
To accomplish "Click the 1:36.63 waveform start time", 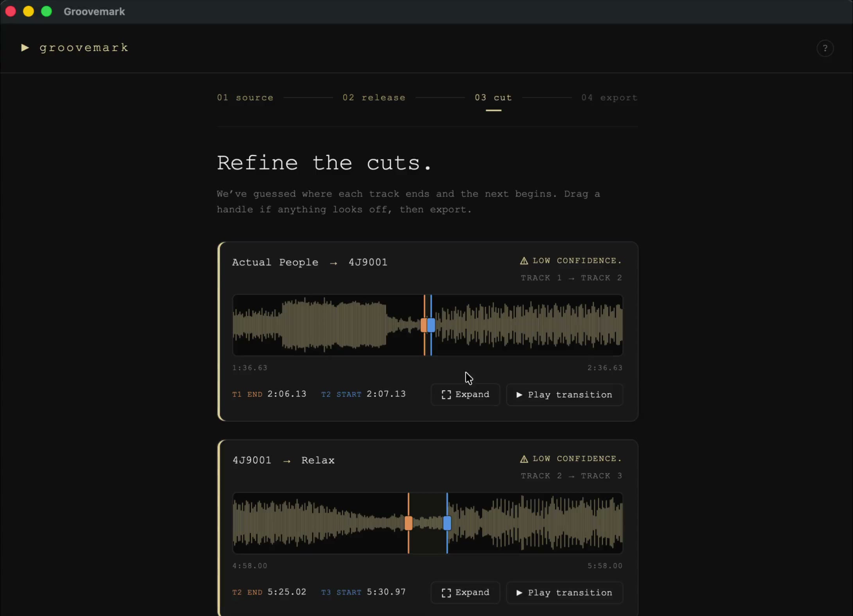I will pyautogui.click(x=250, y=368).
